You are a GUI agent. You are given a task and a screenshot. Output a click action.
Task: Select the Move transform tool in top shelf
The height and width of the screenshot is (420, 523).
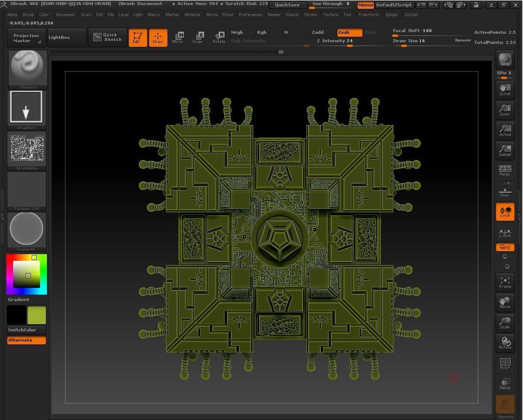pos(178,38)
